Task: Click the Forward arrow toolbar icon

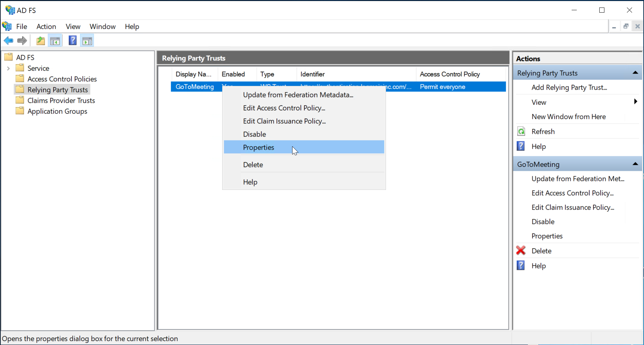Action: pos(22,41)
